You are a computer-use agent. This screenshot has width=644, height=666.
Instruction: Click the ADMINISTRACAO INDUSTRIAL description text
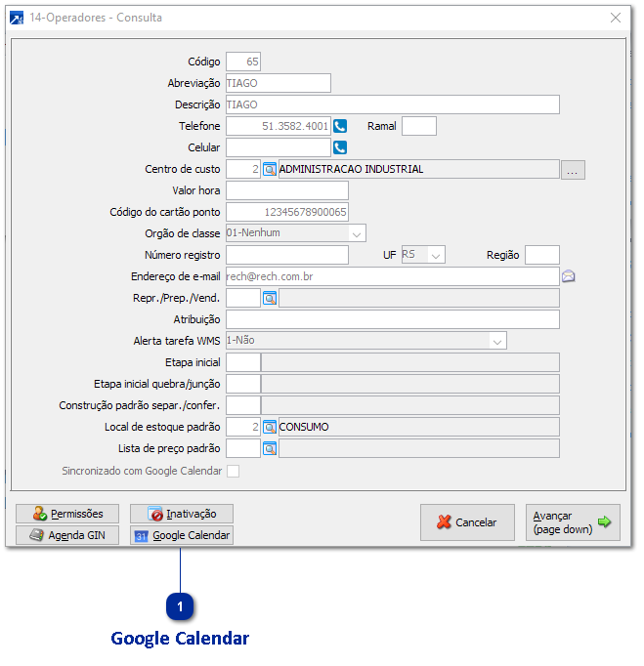pos(351,170)
